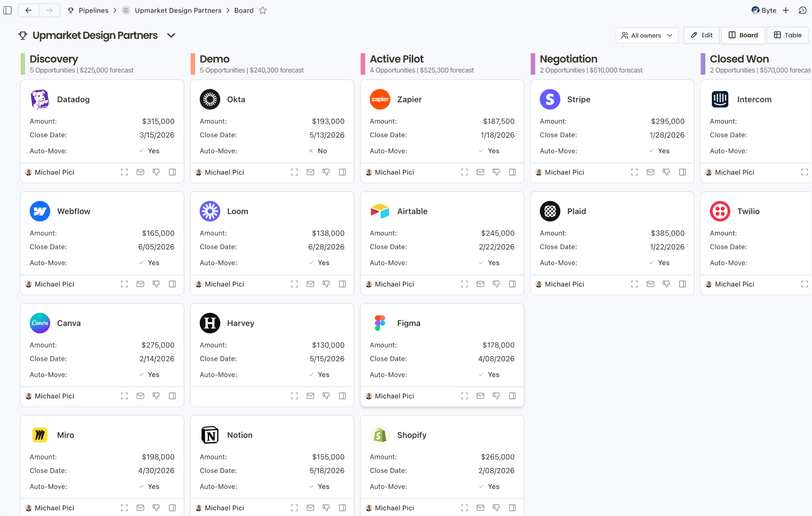Screen dimensions: 812x516
Task: Toggle the left sidebar panel icon
Action: 8,10
